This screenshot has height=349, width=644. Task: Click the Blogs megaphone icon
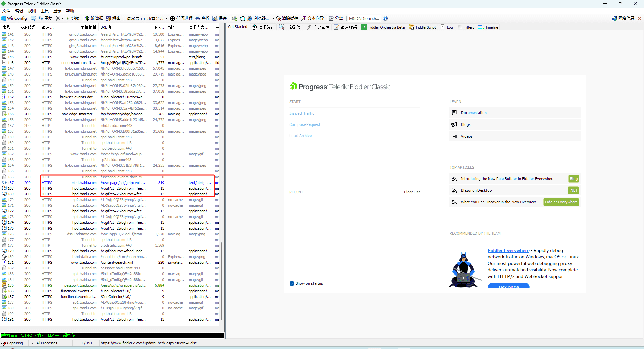click(454, 124)
